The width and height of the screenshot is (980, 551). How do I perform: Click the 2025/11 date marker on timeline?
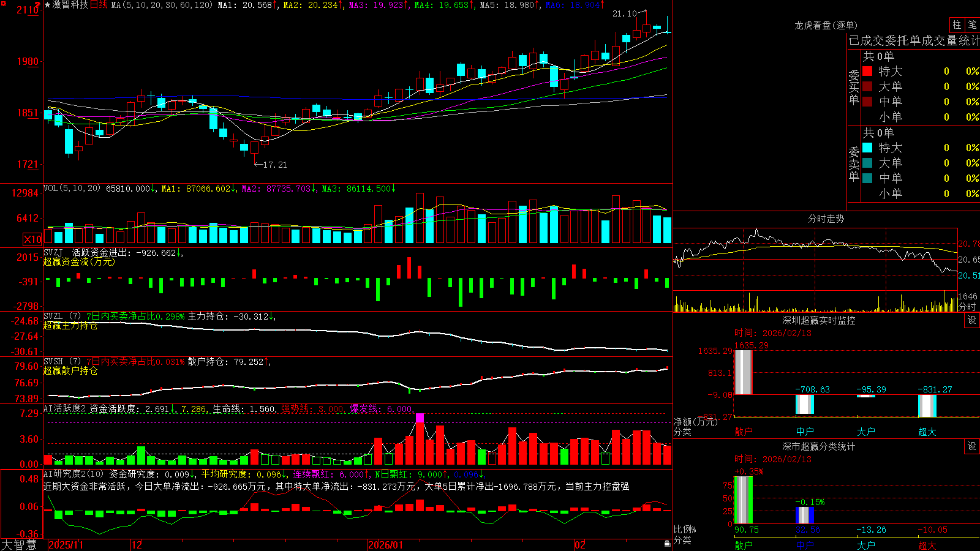click(x=66, y=545)
